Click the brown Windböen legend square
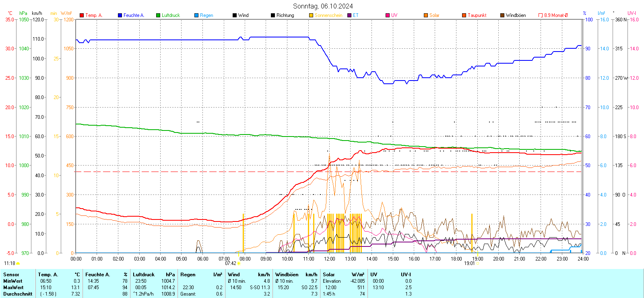Viewport: 644px width, 298px height. [502, 15]
